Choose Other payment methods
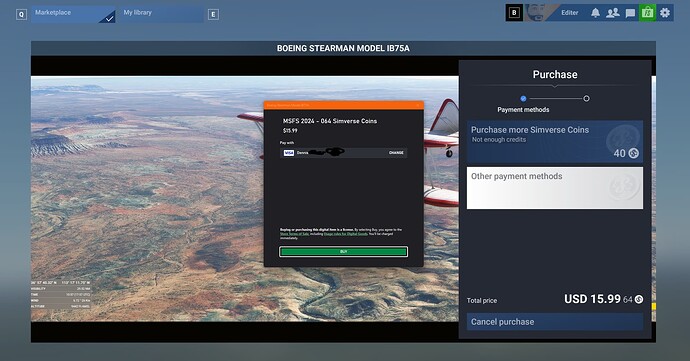Screen dimensions: 690x361 (x=554, y=188)
